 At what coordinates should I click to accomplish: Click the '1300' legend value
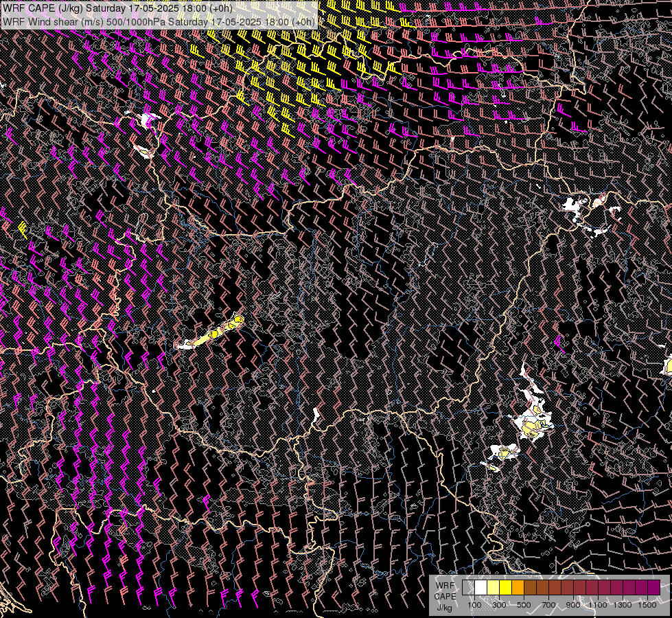coord(623,605)
